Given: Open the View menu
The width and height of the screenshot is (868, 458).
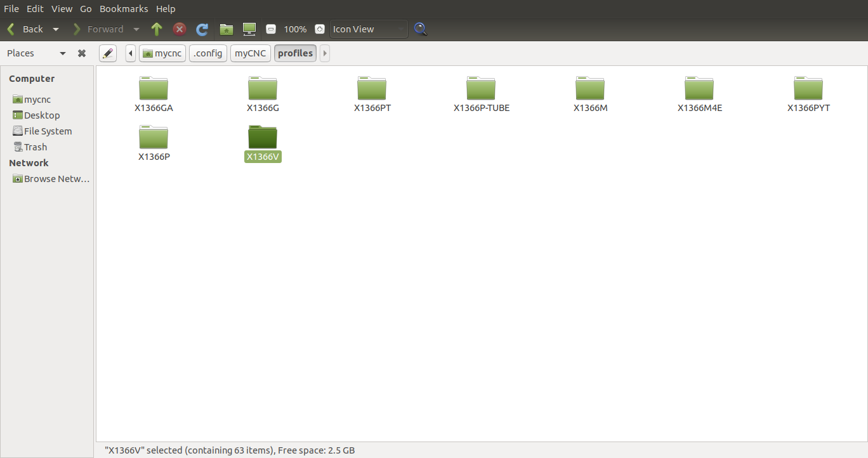Looking at the screenshot, I should 62,9.
